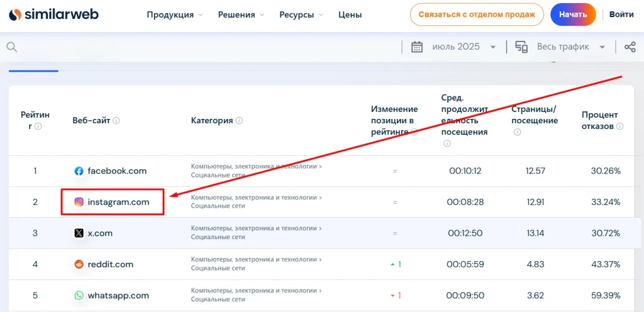Click the Войти link
Image resolution: width=644 pixels, height=312 pixels.
[x=621, y=14]
